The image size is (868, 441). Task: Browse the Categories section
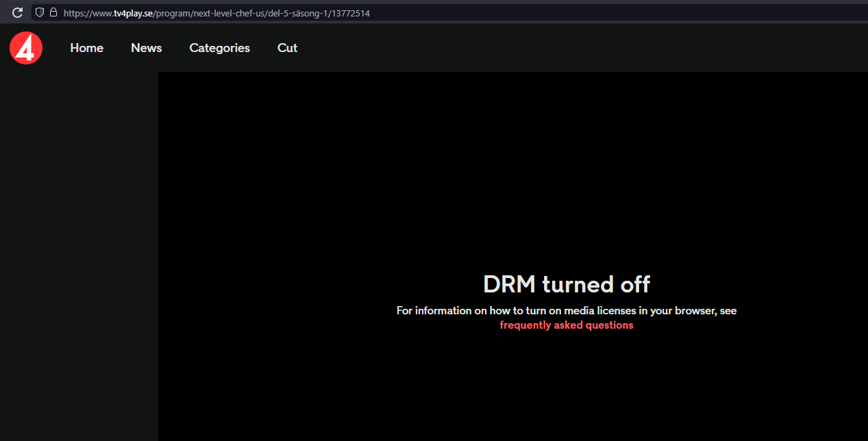(x=219, y=48)
